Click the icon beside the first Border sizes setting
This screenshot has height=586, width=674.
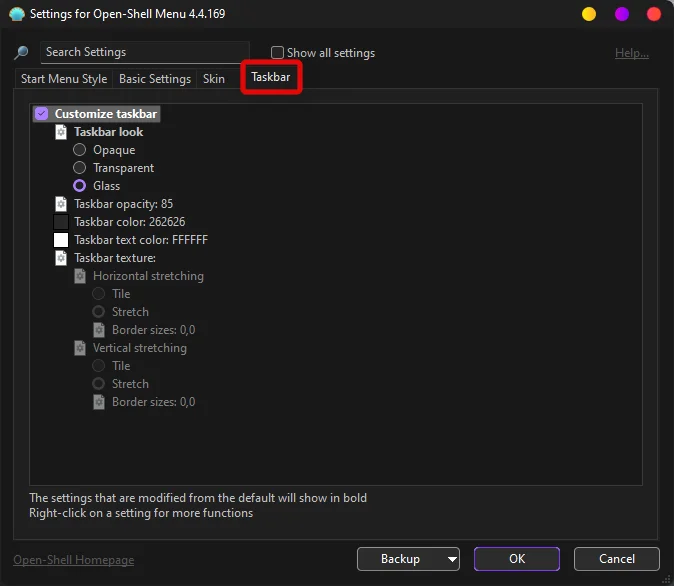coord(99,330)
